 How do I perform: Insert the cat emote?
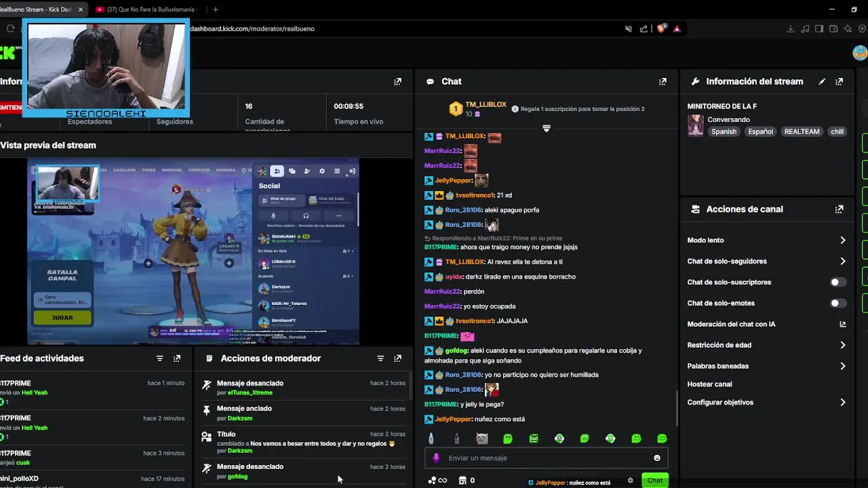pyautogui.click(x=481, y=439)
